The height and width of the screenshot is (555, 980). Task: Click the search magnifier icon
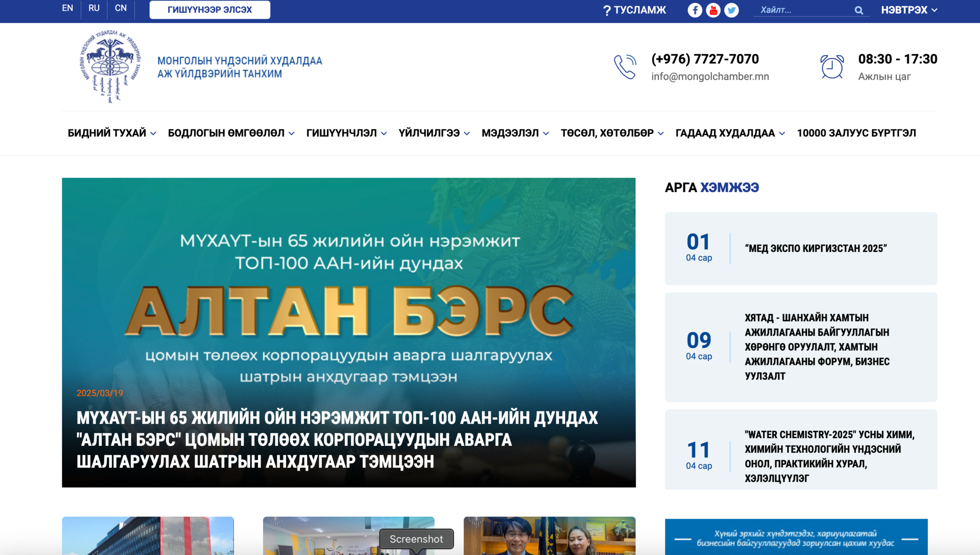pyautogui.click(x=859, y=10)
